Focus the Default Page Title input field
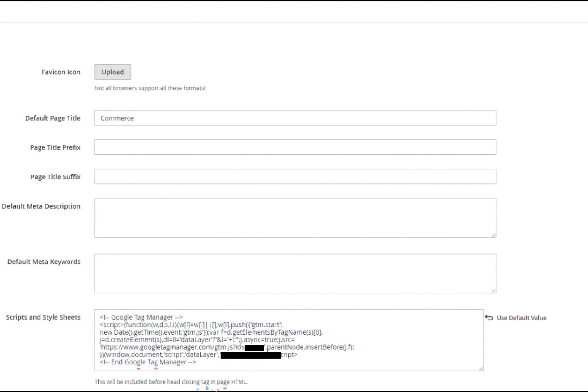The width and height of the screenshot is (588, 392). [295, 118]
